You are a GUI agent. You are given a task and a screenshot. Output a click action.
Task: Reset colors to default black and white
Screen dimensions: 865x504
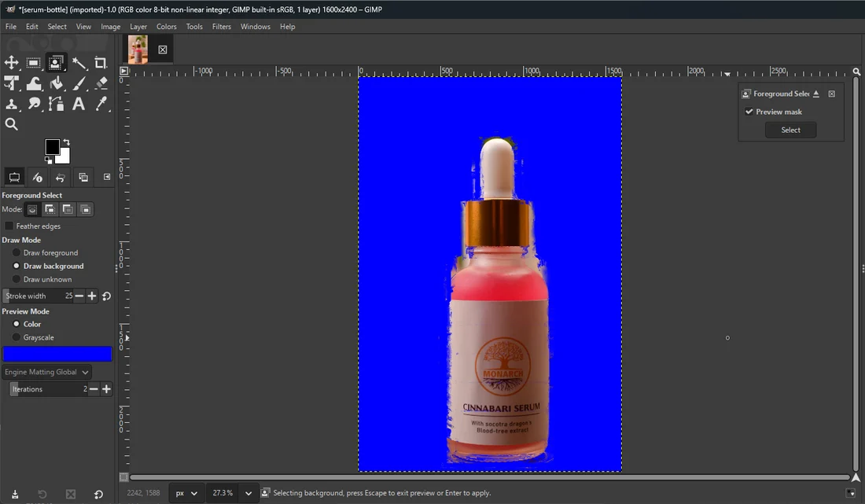click(x=48, y=160)
